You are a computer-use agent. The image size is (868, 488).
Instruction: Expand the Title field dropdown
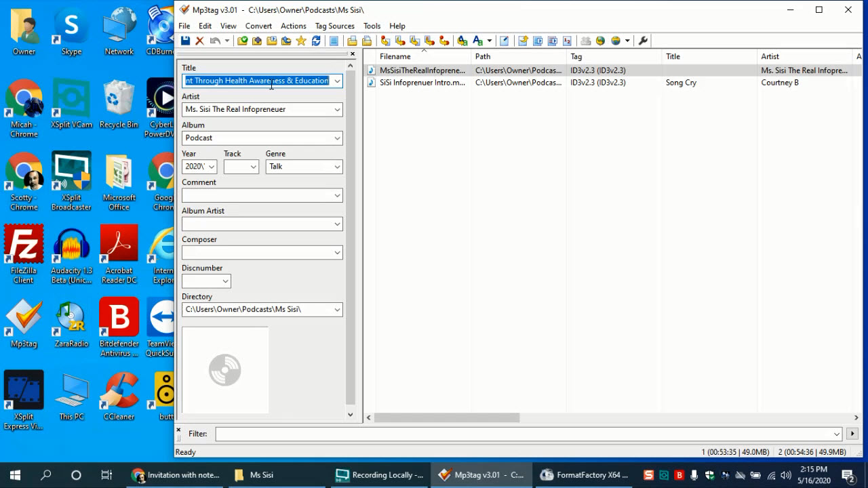pos(337,81)
